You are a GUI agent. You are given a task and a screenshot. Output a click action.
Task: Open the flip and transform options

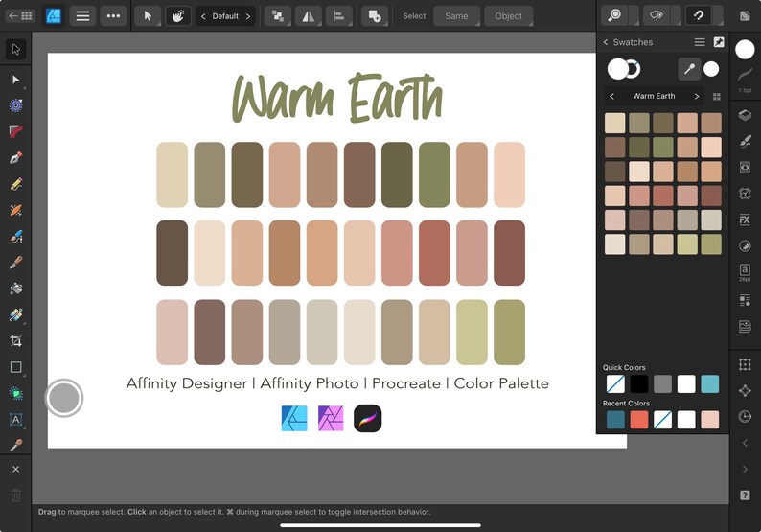[x=309, y=16]
